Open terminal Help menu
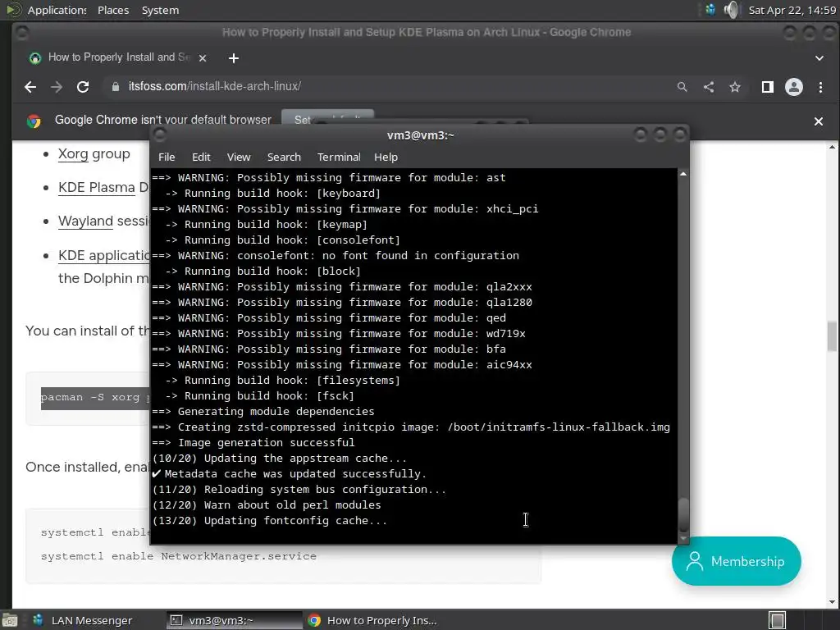 tap(386, 157)
